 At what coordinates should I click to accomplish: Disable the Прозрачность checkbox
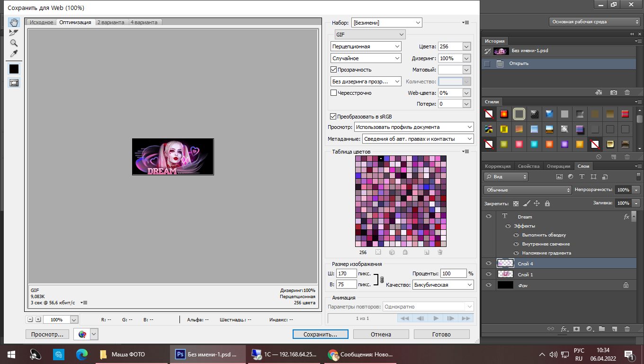[x=333, y=70]
